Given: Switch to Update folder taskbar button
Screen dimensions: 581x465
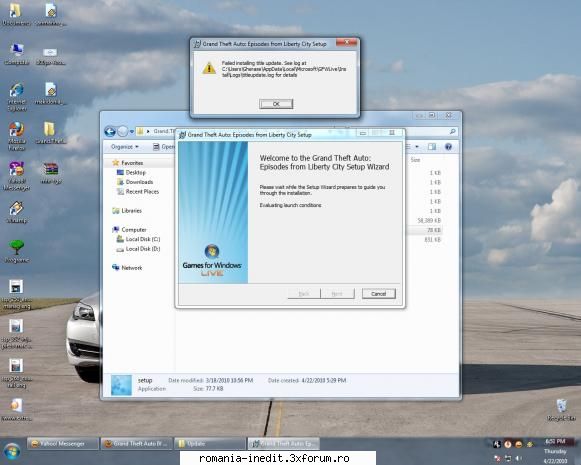Looking at the screenshot, I should click(209, 444).
